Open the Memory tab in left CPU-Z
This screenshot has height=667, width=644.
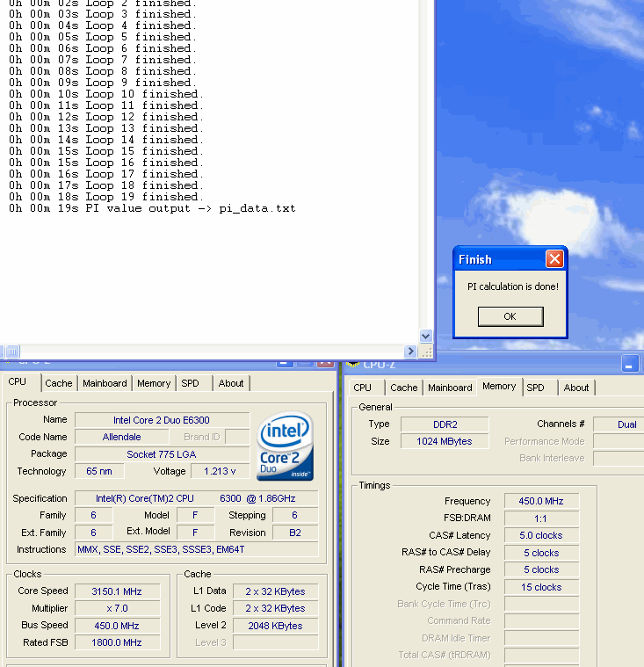coord(154,383)
